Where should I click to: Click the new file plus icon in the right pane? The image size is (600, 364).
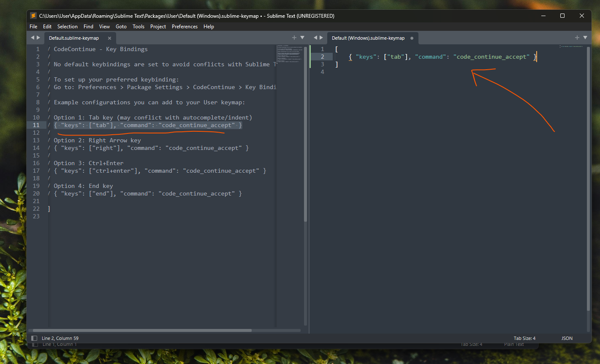point(577,37)
